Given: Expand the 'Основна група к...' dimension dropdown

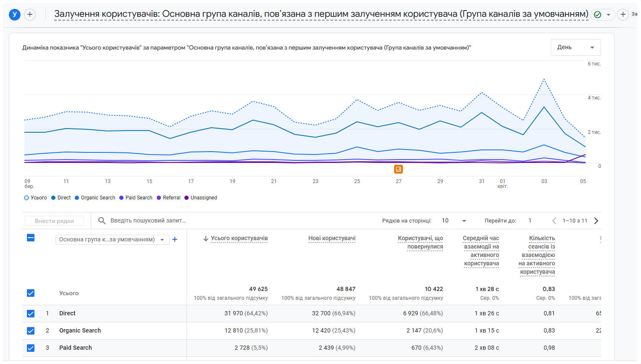Looking at the screenshot, I should pyautogui.click(x=112, y=239).
